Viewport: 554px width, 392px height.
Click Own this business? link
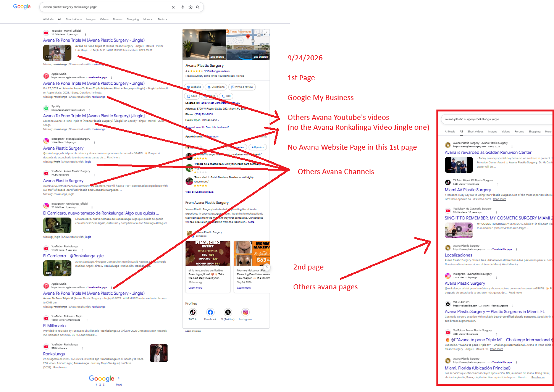point(217,127)
